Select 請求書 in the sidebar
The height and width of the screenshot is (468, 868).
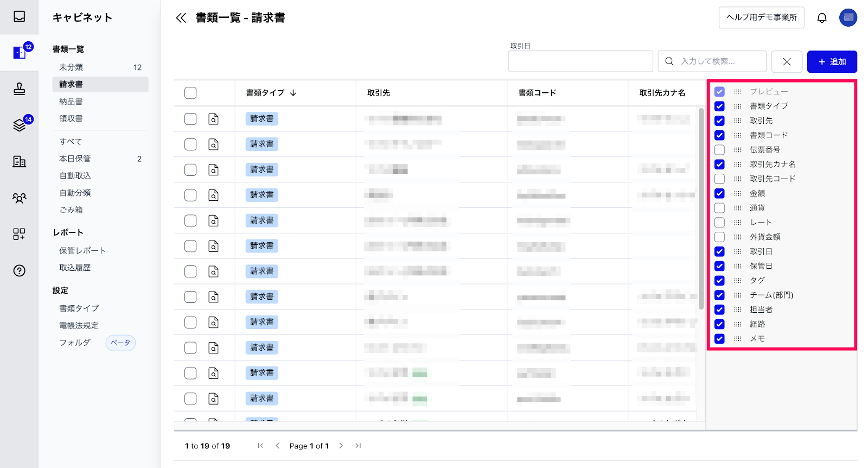100,84
